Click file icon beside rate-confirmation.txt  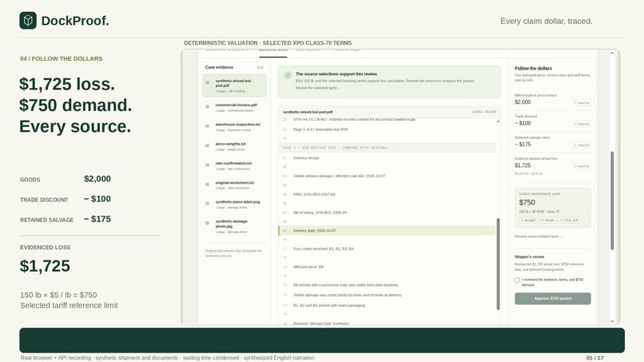pos(208,165)
